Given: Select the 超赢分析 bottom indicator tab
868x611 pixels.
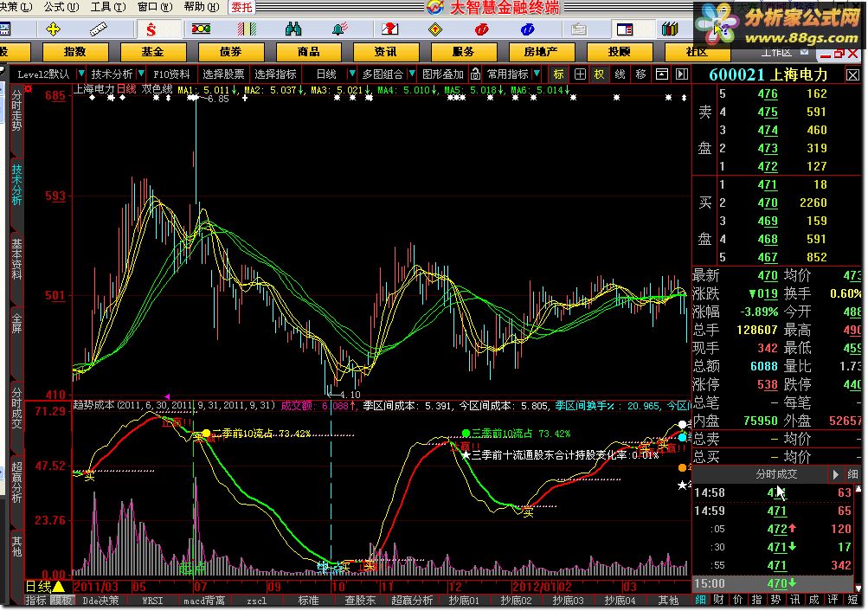Looking at the screenshot, I should [x=412, y=601].
